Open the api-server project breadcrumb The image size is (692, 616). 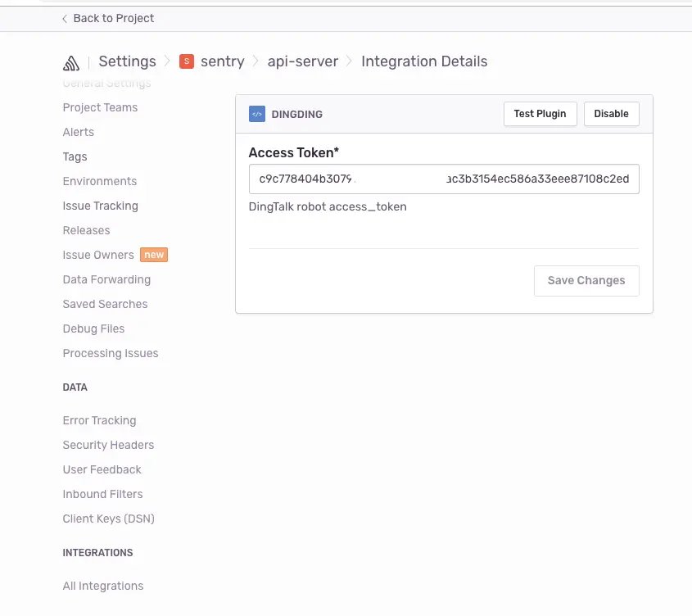click(x=303, y=61)
